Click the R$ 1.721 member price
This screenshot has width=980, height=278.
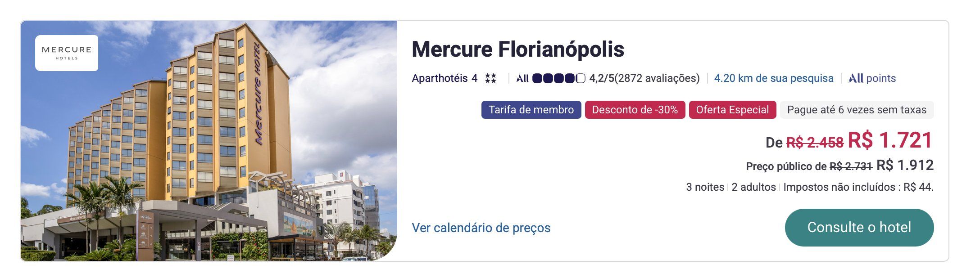point(890,140)
